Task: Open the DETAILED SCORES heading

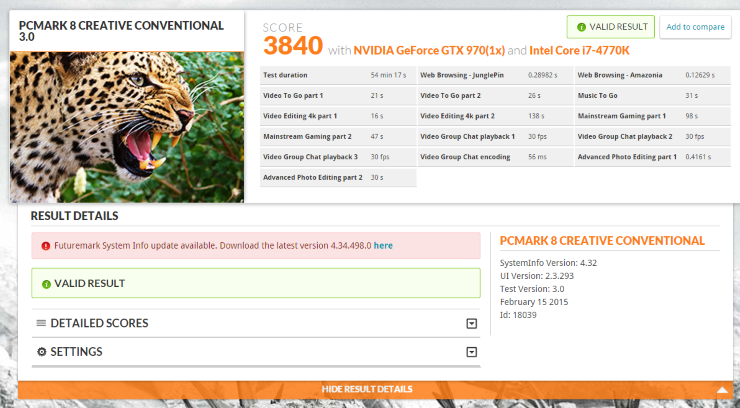Action: click(99, 323)
